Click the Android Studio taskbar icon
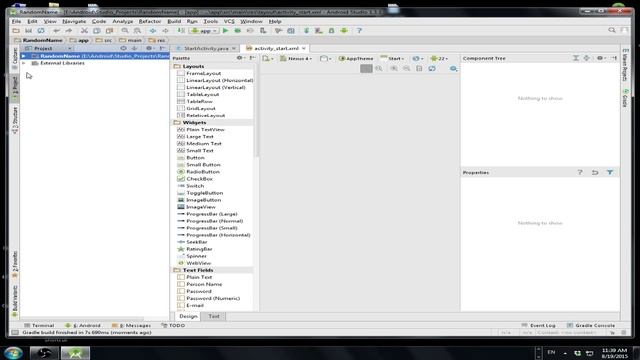 [x=75, y=353]
